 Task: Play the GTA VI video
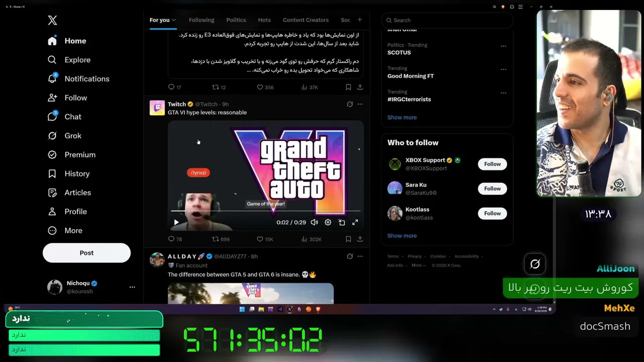[176, 222]
